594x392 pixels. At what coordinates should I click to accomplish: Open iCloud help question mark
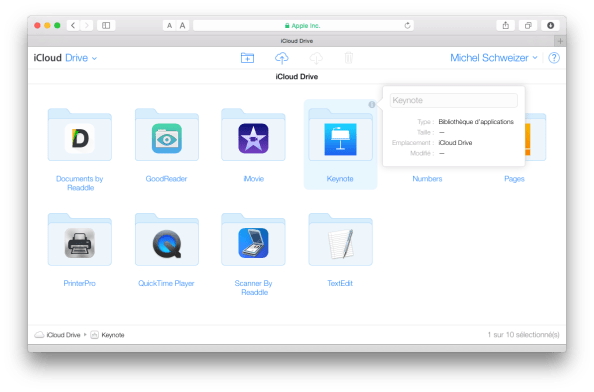click(x=554, y=58)
